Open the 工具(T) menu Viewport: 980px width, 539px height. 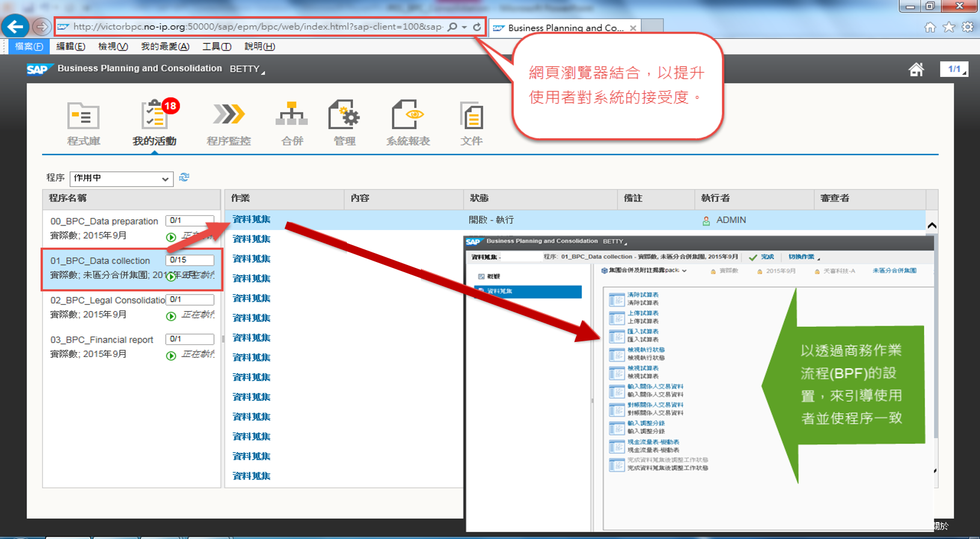(216, 46)
